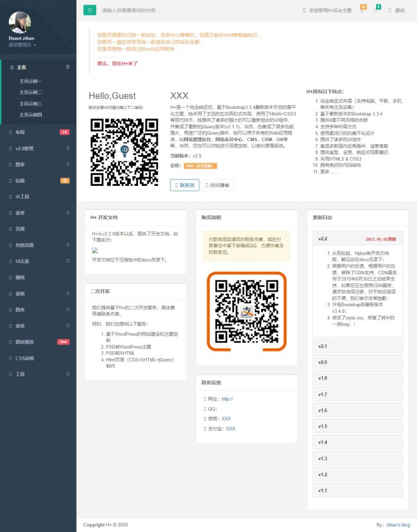Click the Beaut-zihan profile avatar
The height and width of the screenshot is (532, 417).
coord(20,22)
